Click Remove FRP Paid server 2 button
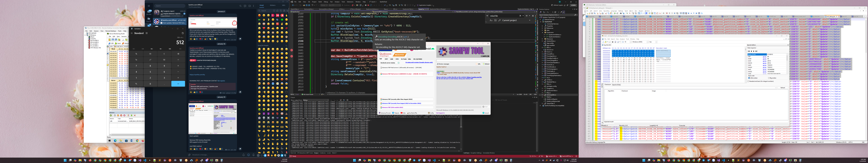The width and height of the screenshot is (868, 163). [x=407, y=74]
